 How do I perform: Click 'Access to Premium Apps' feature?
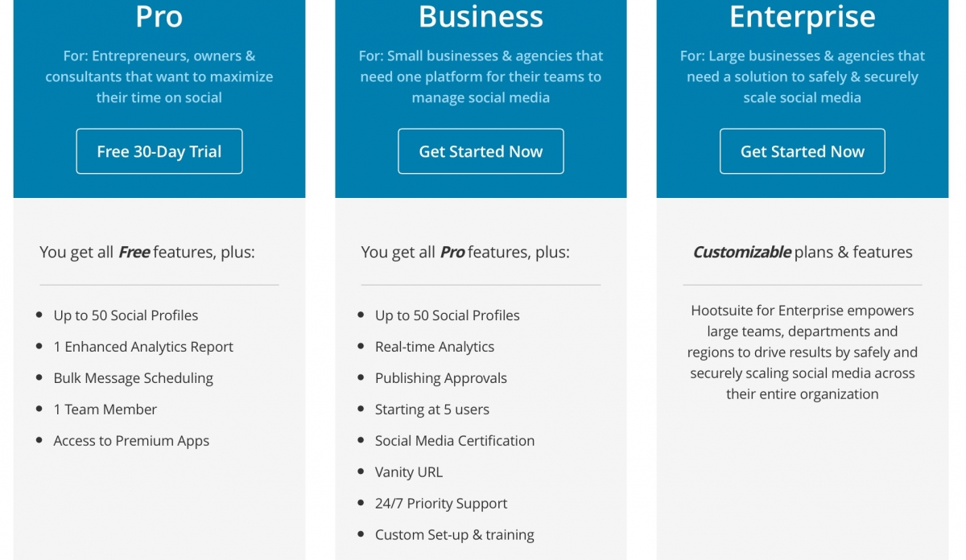[x=131, y=441]
